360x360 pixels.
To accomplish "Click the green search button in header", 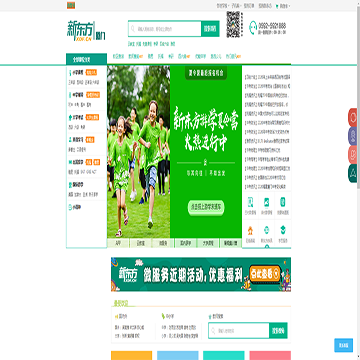I will tap(210, 29).
